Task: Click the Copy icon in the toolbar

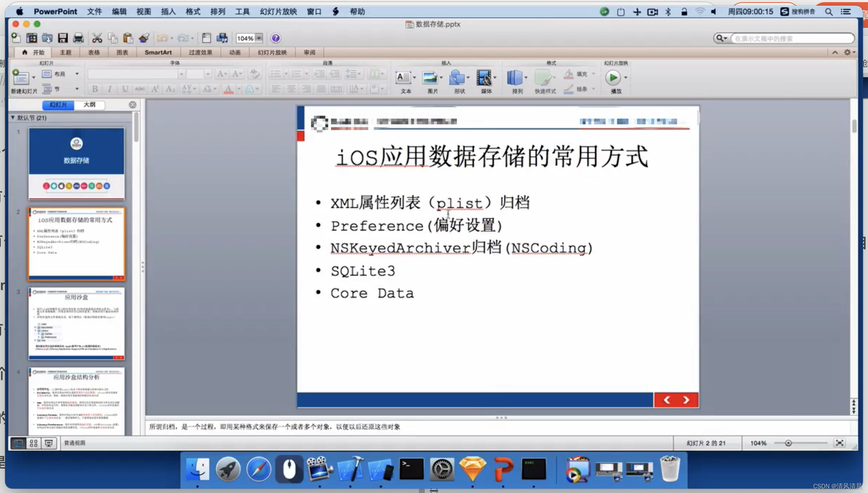Action: coord(113,38)
